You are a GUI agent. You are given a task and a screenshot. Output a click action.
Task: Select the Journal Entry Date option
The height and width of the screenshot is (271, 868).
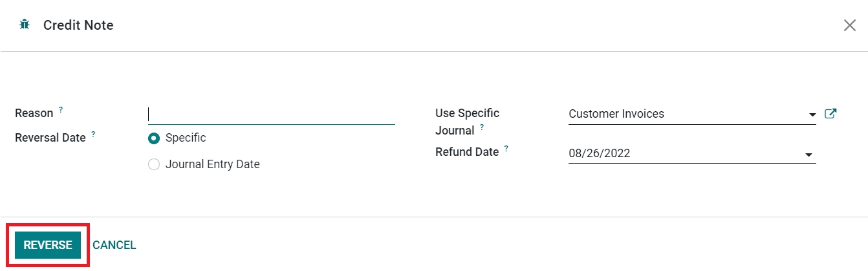point(154,164)
